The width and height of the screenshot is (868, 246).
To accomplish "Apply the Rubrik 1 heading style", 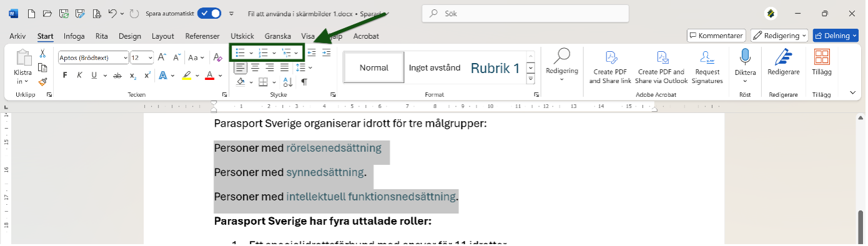I will pos(495,68).
